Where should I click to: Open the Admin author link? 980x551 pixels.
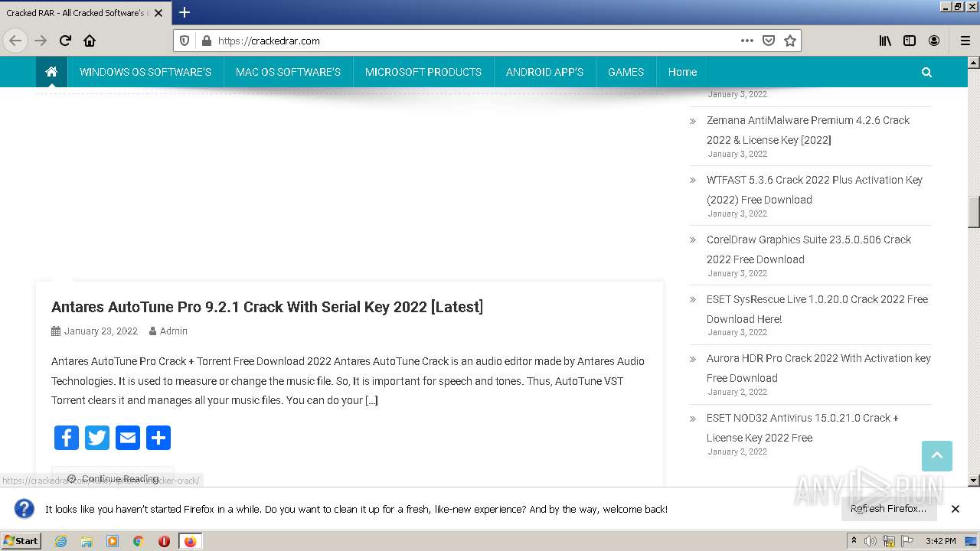pos(174,331)
